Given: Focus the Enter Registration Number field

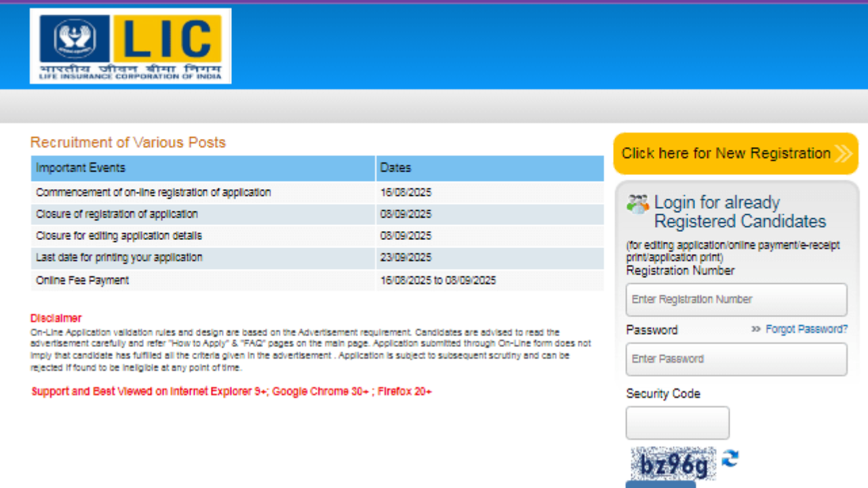Looking at the screenshot, I should [736, 300].
